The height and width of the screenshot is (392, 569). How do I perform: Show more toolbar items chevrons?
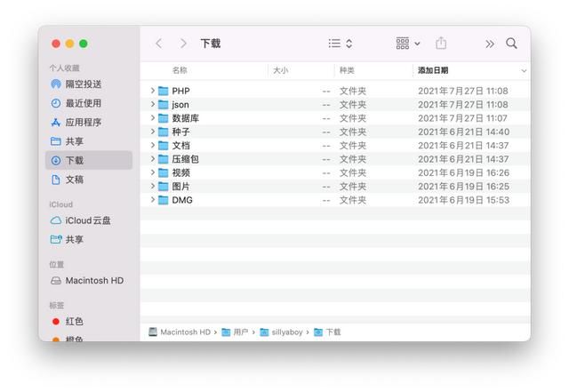490,44
